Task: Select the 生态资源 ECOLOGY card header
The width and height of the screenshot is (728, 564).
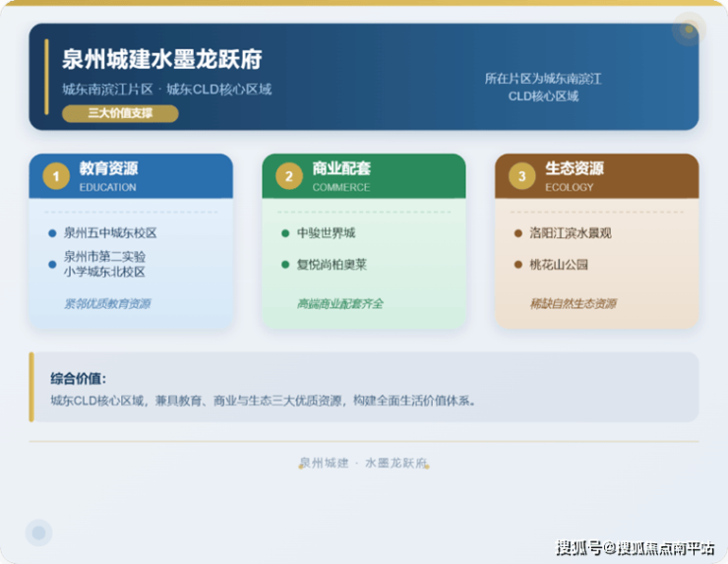Action: pos(597,176)
